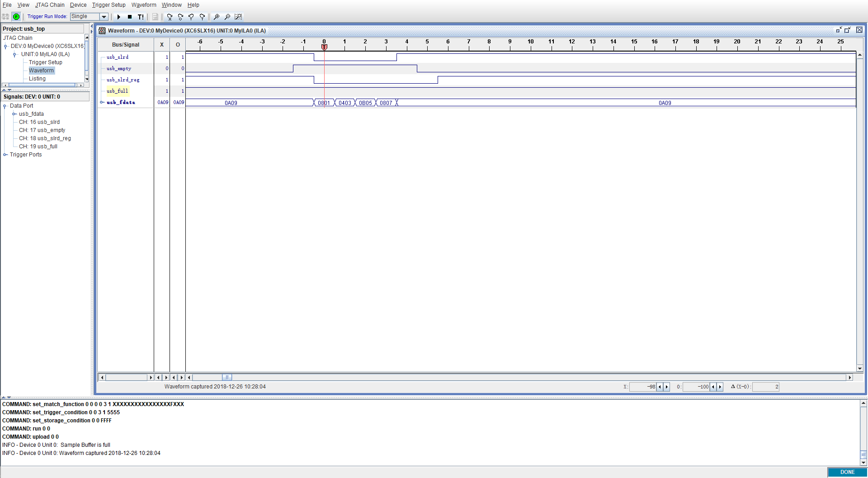Click the waveform horizontal scrollbar thumb
The image size is (868, 478).
tap(227, 377)
